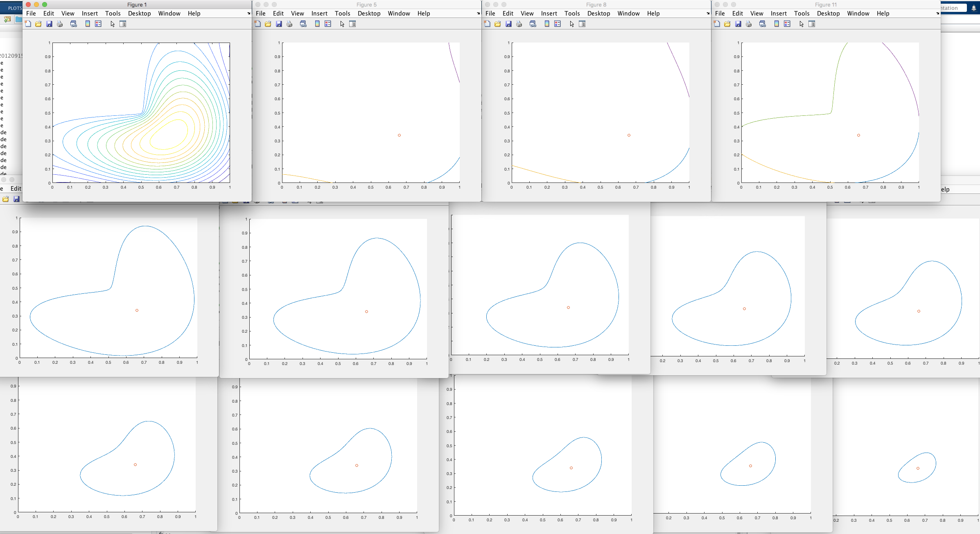The image size is (980, 534).
Task: Toggle Edit Plot arrow in Figure 11
Action: pyautogui.click(x=801, y=24)
